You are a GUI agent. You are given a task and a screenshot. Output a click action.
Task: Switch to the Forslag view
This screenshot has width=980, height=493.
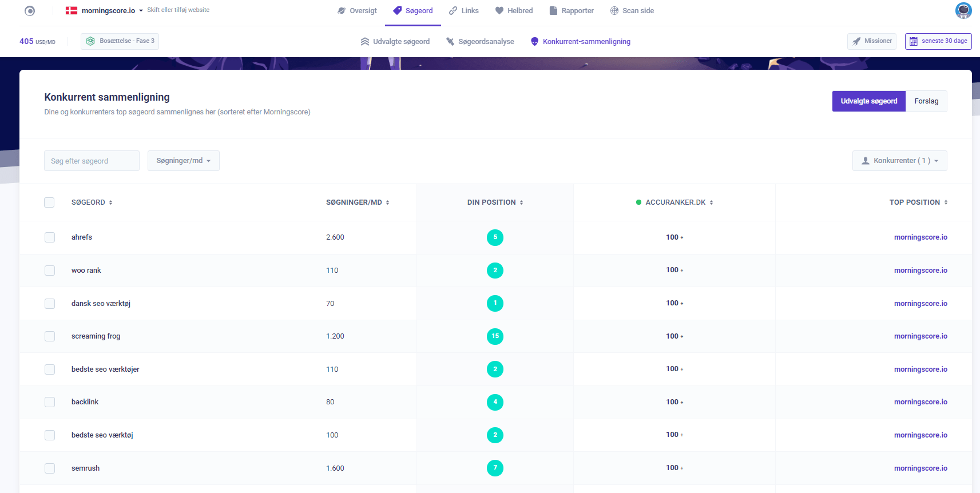(x=926, y=101)
